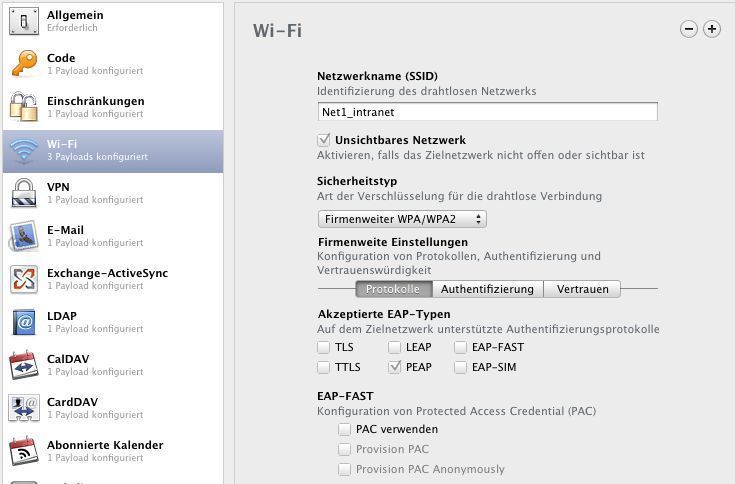Image resolution: width=735 pixels, height=484 pixels.
Task: Enable the TTLS checkbox
Action: [323, 367]
